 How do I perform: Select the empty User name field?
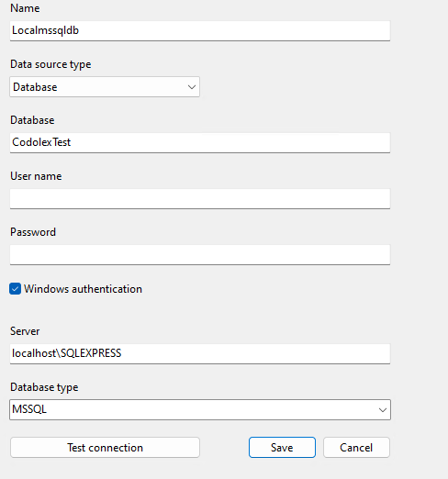coord(200,199)
